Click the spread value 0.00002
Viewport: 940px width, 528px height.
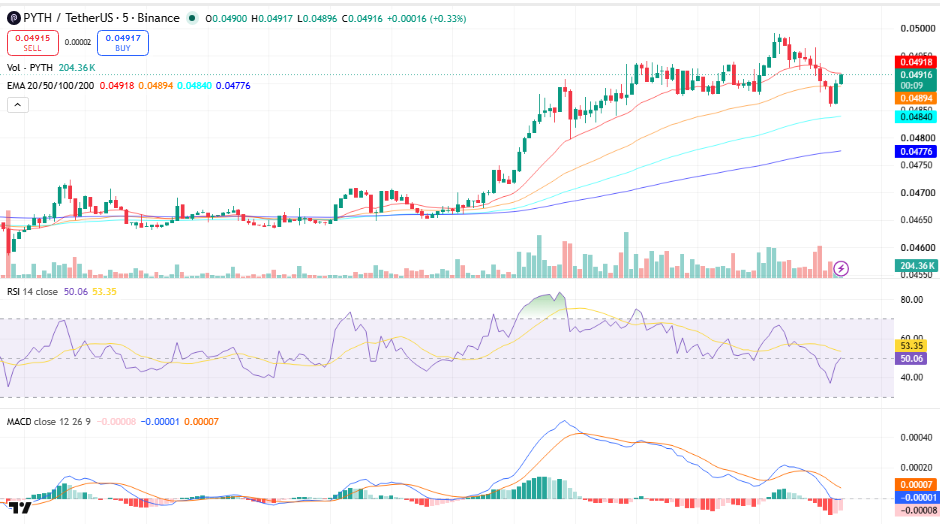(x=78, y=43)
